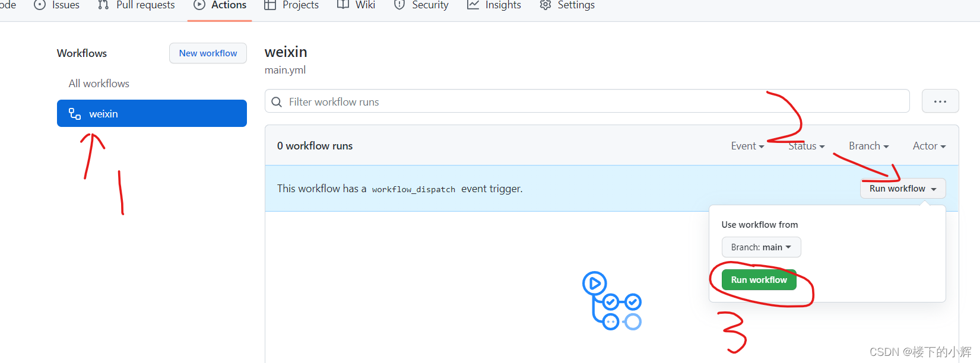Click the weixin workflow heading
Viewport: 980px width, 363px height.
[286, 52]
